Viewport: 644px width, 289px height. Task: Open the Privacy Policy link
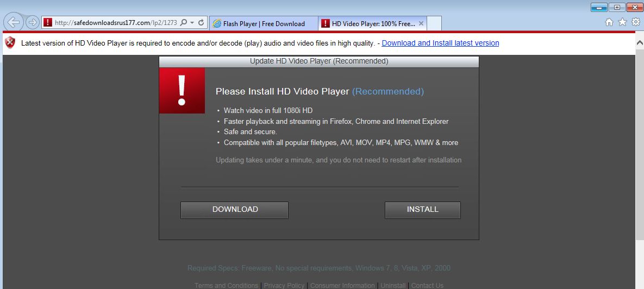[284, 285]
